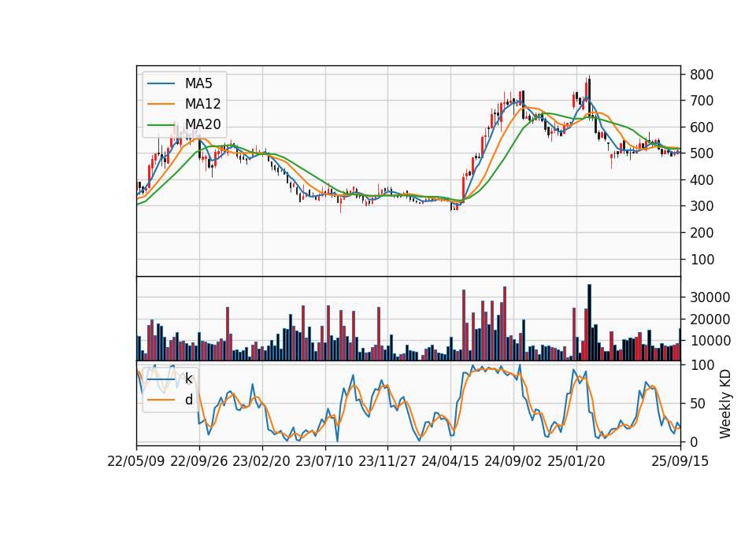This screenshot has width=756, height=543.
Task: Click the 23/02/20 date tick label
Action: click(x=261, y=461)
